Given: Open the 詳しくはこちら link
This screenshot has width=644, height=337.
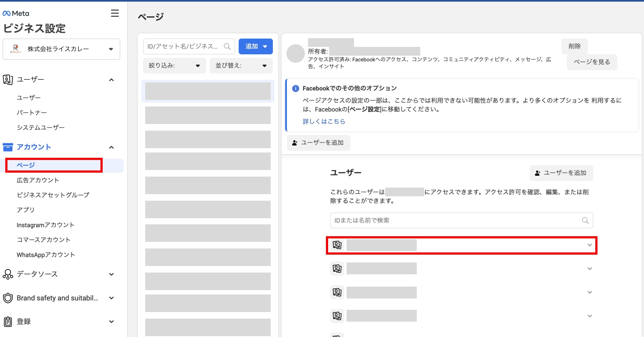Looking at the screenshot, I should pos(324,121).
